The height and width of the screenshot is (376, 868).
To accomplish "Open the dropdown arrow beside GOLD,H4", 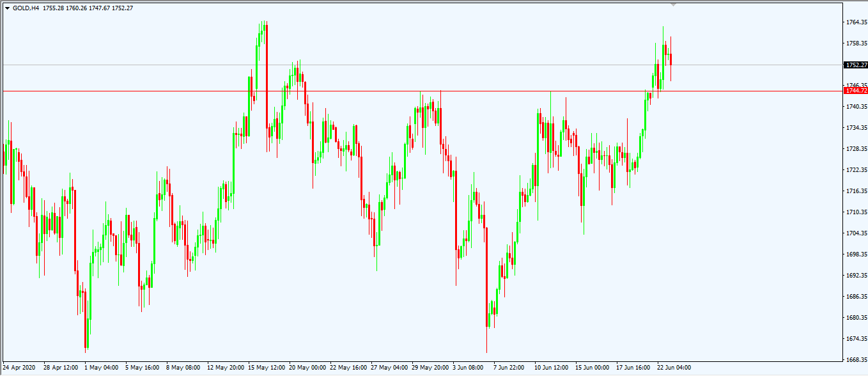I will pos(7,8).
